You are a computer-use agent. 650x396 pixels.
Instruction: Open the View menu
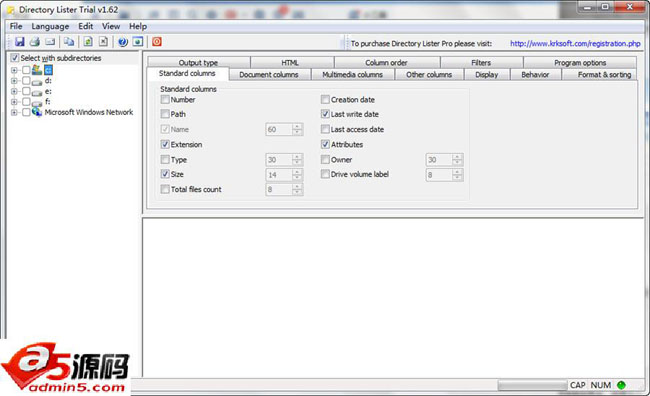click(x=111, y=26)
